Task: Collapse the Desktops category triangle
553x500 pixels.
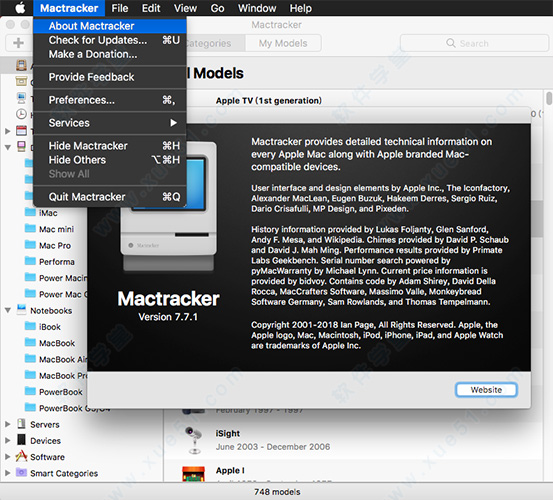Action: coord(8,147)
